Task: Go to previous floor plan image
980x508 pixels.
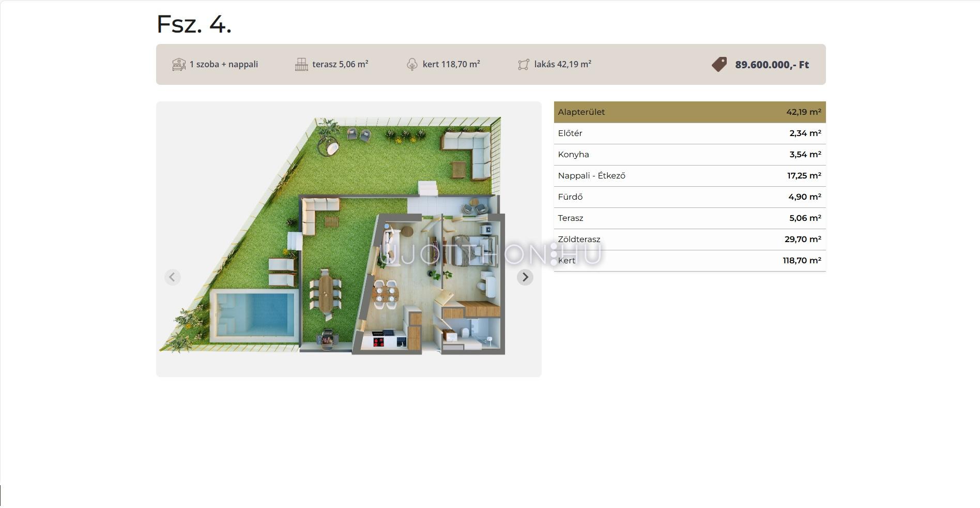Action: click(x=172, y=277)
